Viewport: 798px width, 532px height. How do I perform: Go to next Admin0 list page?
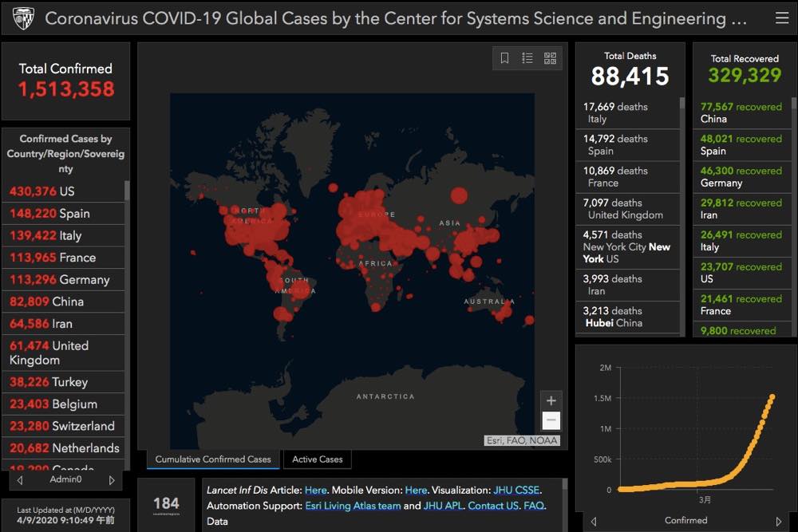(x=112, y=479)
